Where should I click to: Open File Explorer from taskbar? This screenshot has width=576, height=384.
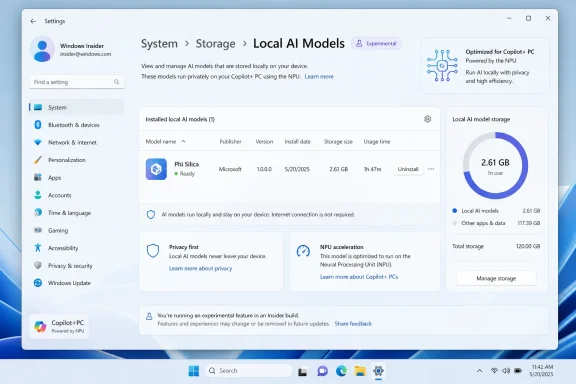click(x=360, y=371)
